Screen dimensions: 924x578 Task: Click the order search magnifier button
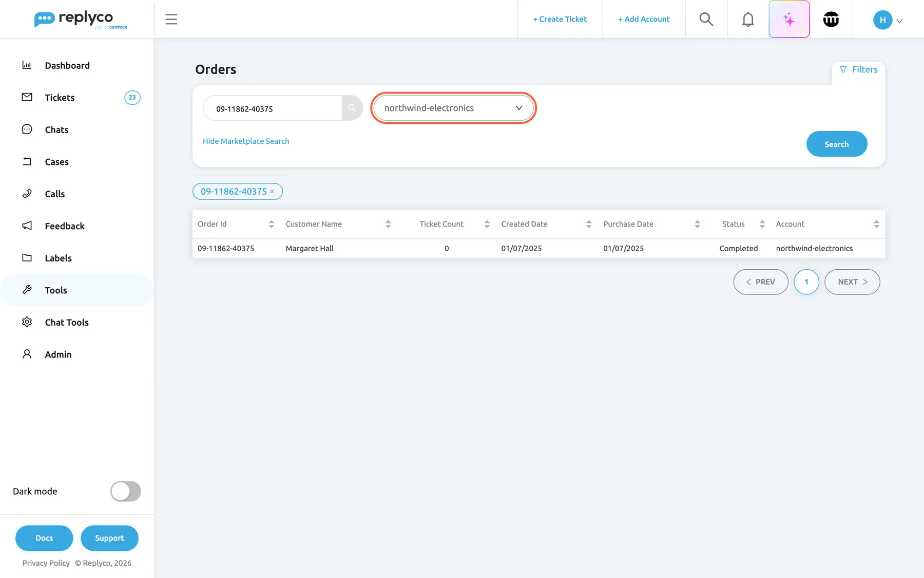[352, 108]
